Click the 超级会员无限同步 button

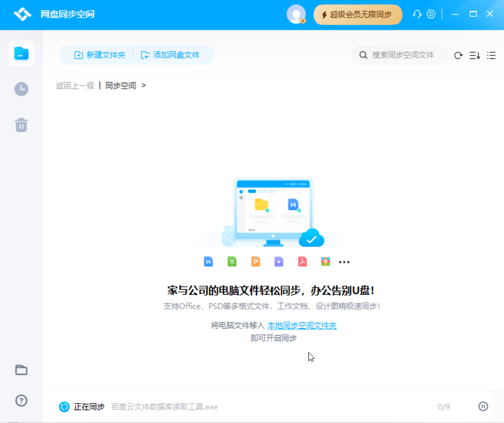pos(358,14)
